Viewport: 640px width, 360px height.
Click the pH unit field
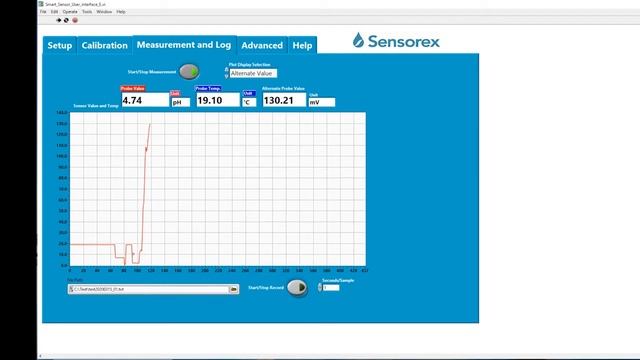tap(180, 102)
